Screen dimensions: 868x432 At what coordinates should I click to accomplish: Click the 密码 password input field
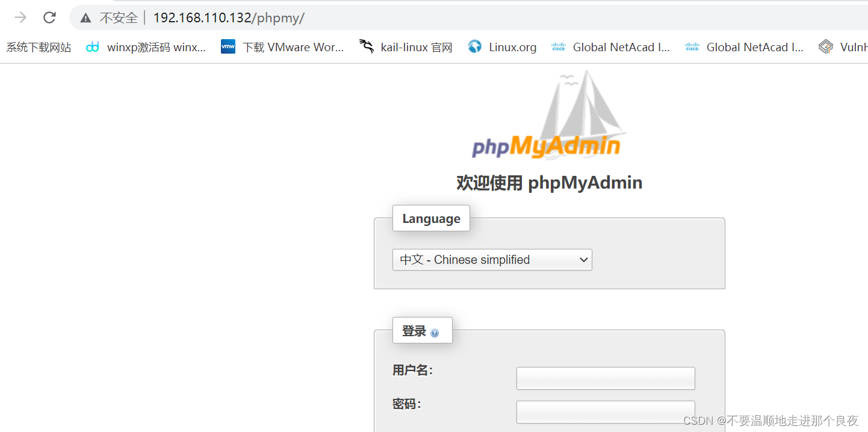point(606,412)
